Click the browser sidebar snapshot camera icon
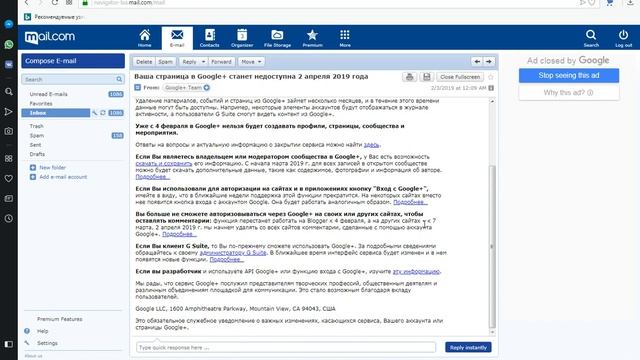Viewport: 640px width, 360px height. pyautogui.click(x=9, y=131)
